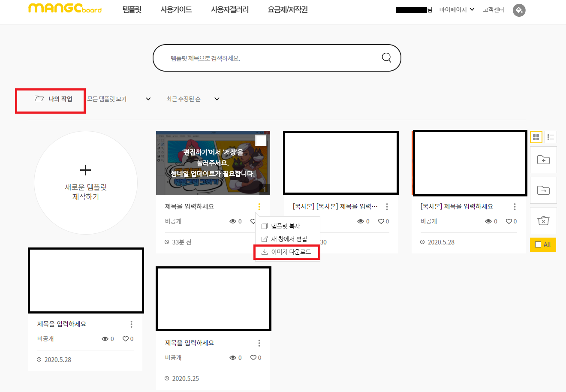
Task: Click the search magnifier icon
Action: pos(386,57)
